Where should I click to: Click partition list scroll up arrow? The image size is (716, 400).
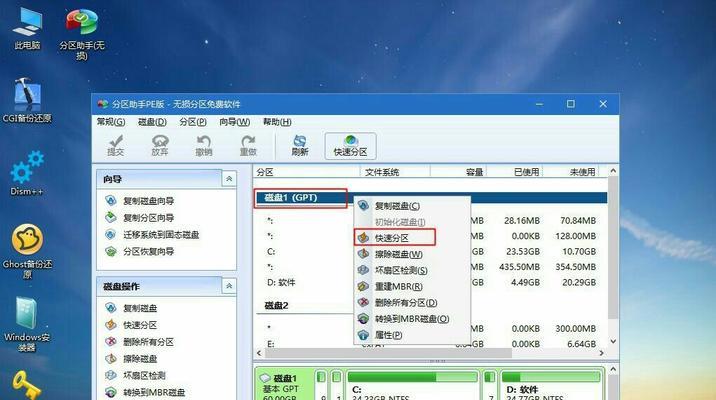(613, 171)
